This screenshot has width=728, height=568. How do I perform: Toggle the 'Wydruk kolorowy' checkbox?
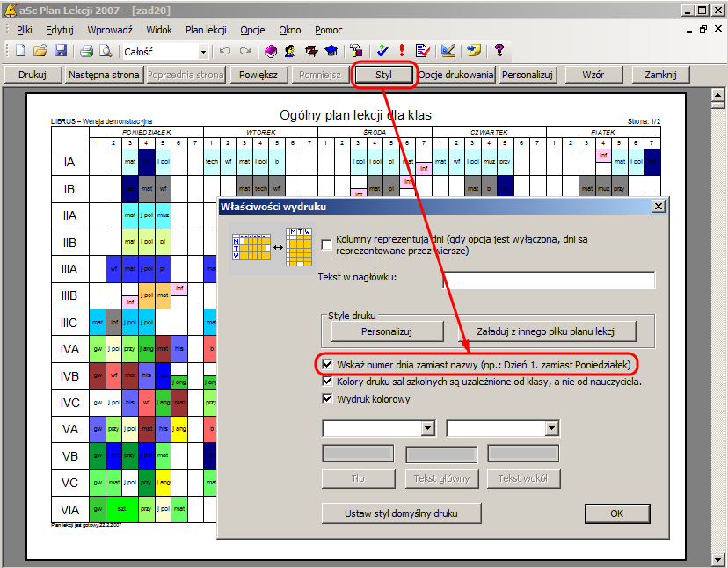point(328,399)
